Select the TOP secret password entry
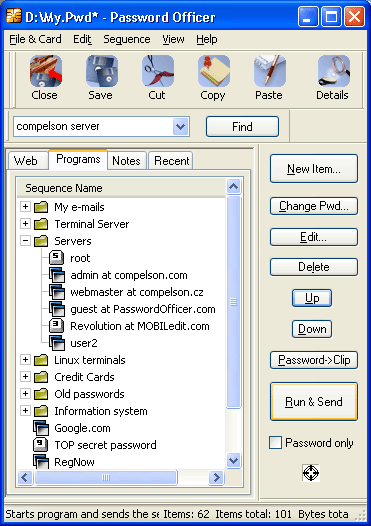 pos(105,445)
